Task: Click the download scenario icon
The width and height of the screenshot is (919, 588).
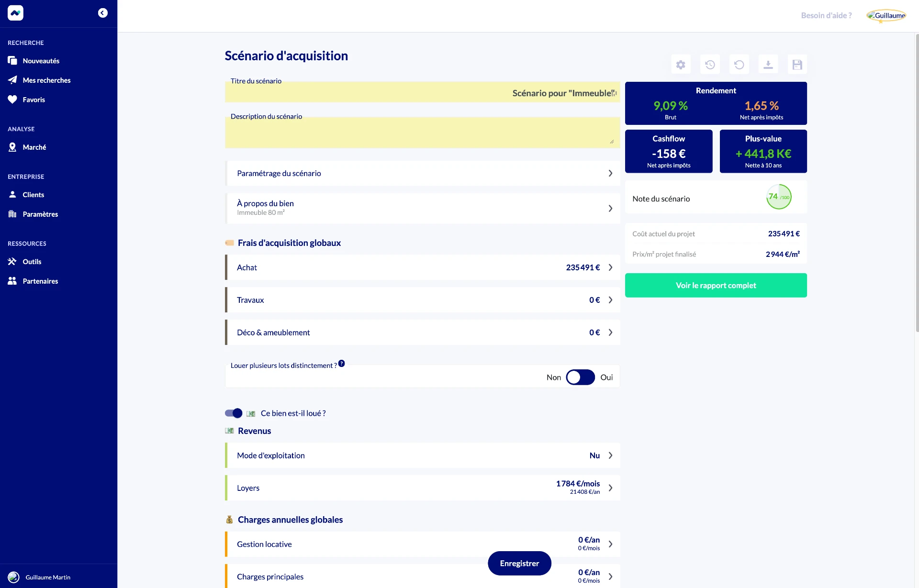Action: (x=768, y=65)
